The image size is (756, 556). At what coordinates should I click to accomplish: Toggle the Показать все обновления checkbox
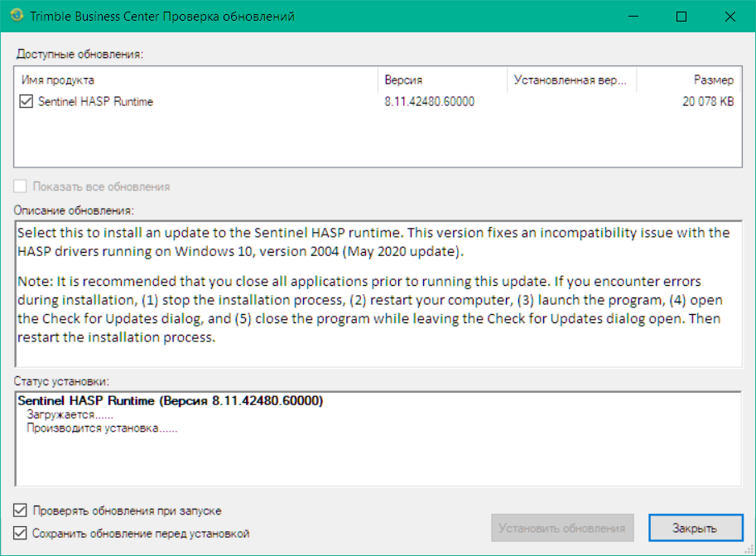pyautogui.click(x=20, y=186)
